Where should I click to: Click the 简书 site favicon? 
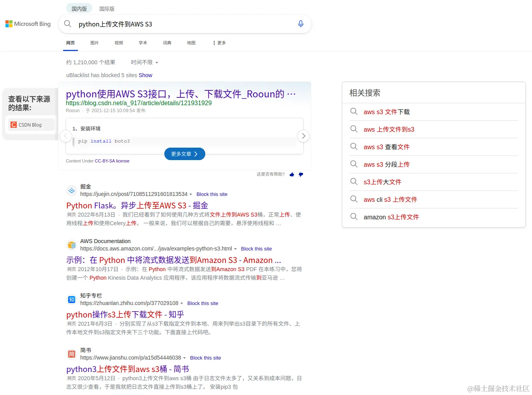(71, 354)
